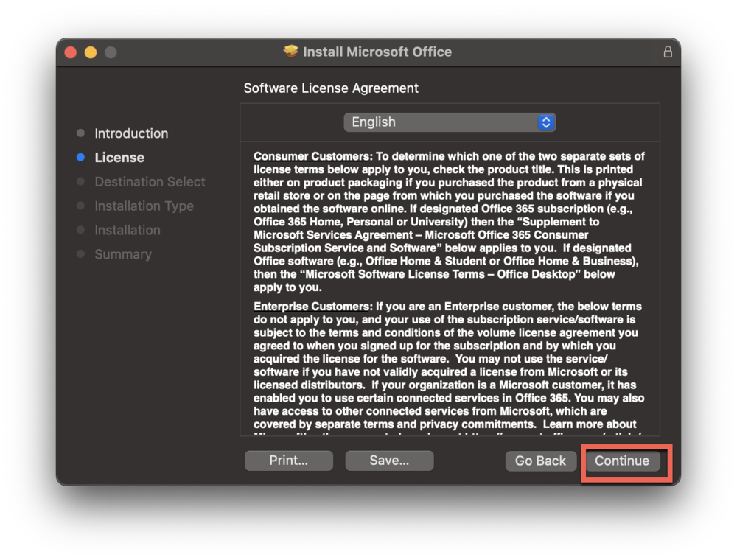Select the Installation step in sidebar

point(128,230)
